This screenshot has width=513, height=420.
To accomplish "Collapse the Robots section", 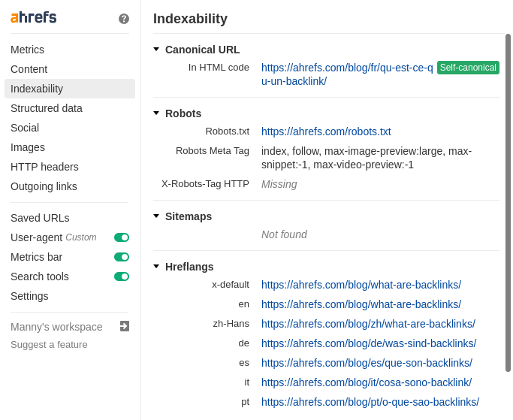I will pyautogui.click(x=156, y=113).
